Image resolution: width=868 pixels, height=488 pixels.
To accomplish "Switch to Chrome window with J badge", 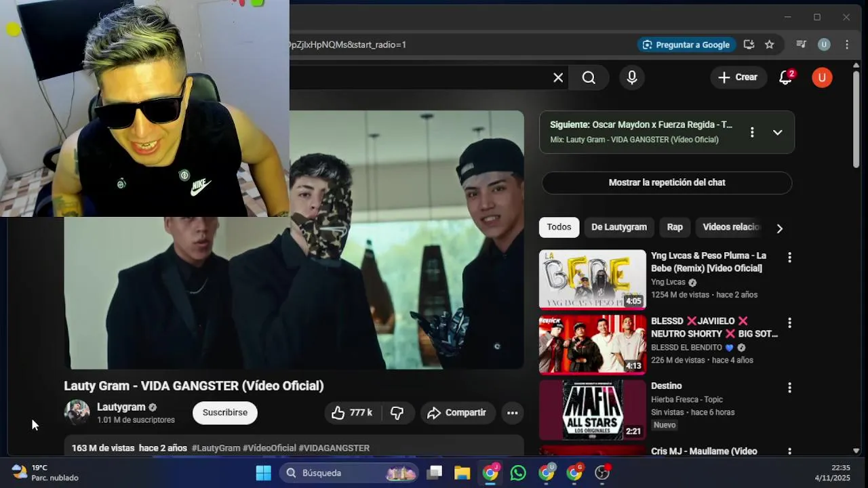I will [x=490, y=473].
